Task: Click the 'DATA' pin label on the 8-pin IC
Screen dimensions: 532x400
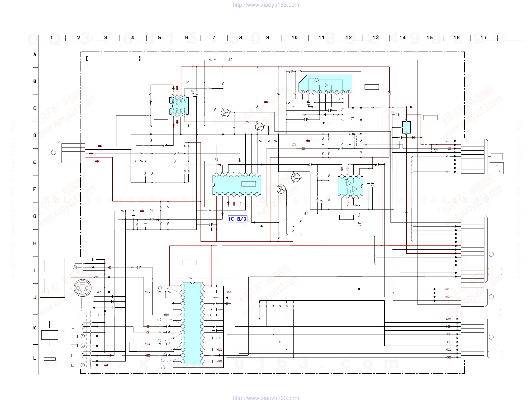Action: coord(185,110)
